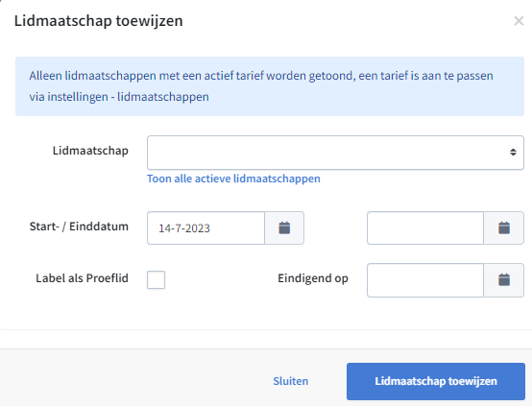The width and height of the screenshot is (532, 406).
Task: Click the up-down arrow of Lidmaatschap select
Action: (513, 153)
